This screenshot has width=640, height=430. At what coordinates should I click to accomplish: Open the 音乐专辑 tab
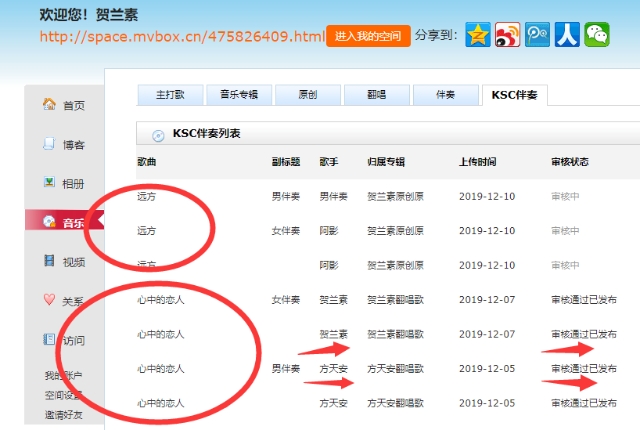pyautogui.click(x=239, y=95)
